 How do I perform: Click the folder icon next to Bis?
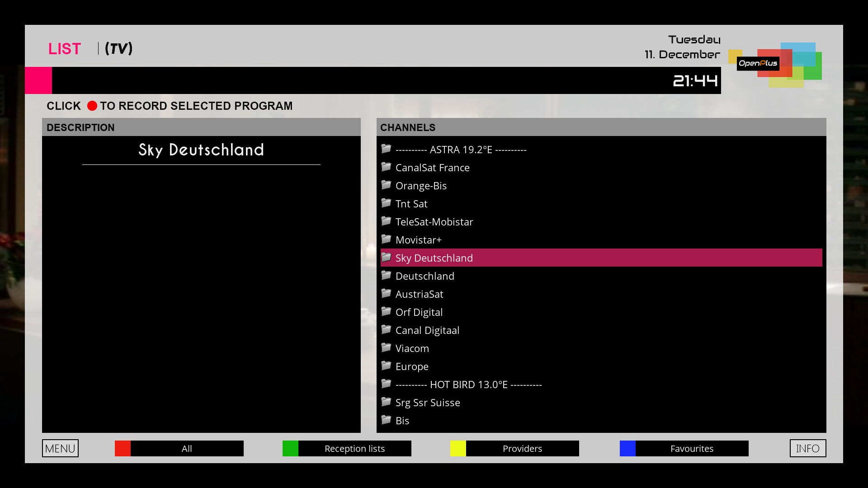click(386, 420)
